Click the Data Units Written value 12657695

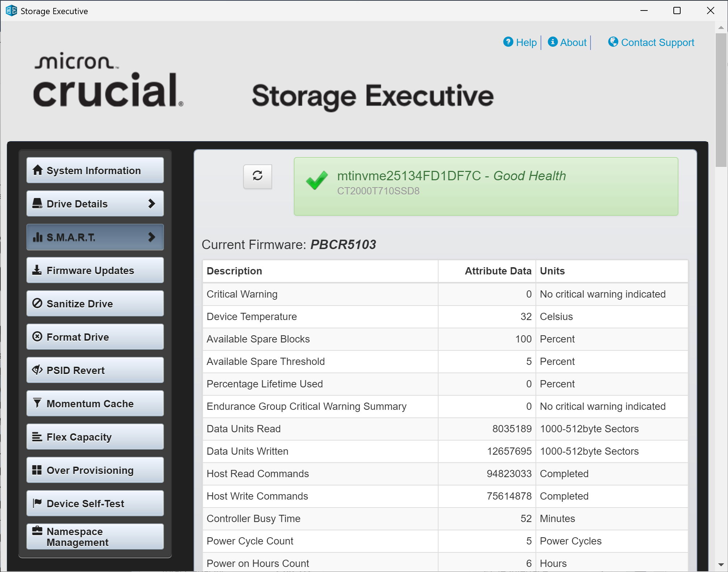[x=509, y=451]
